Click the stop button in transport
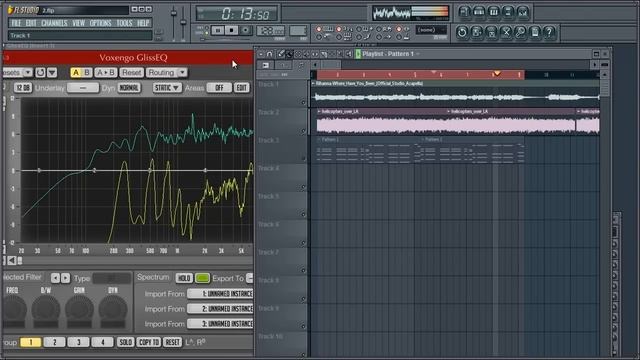This screenshot has height=360, width=640. [231, 30]
